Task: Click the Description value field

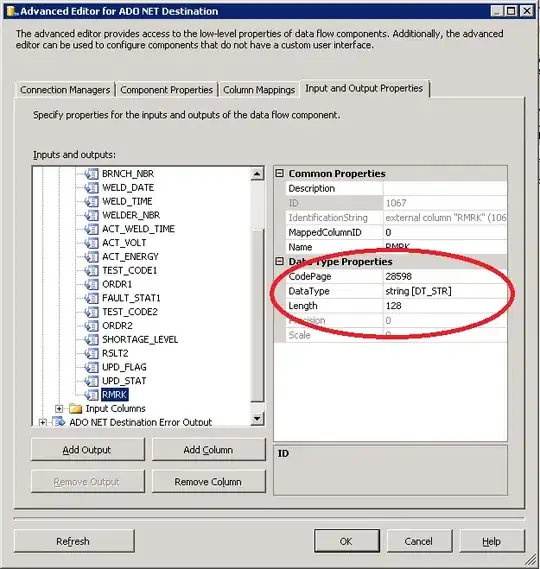Action: (x=445, y=188)
